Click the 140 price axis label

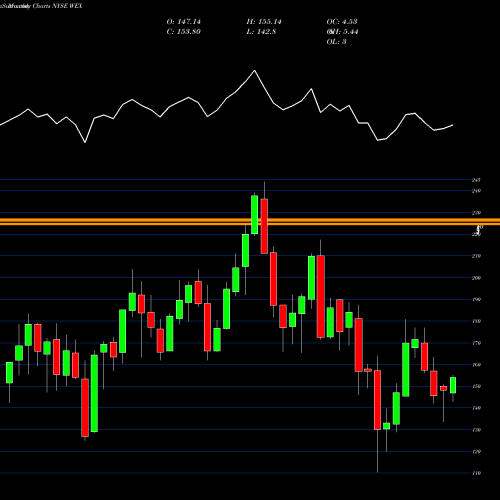point(476,408)
